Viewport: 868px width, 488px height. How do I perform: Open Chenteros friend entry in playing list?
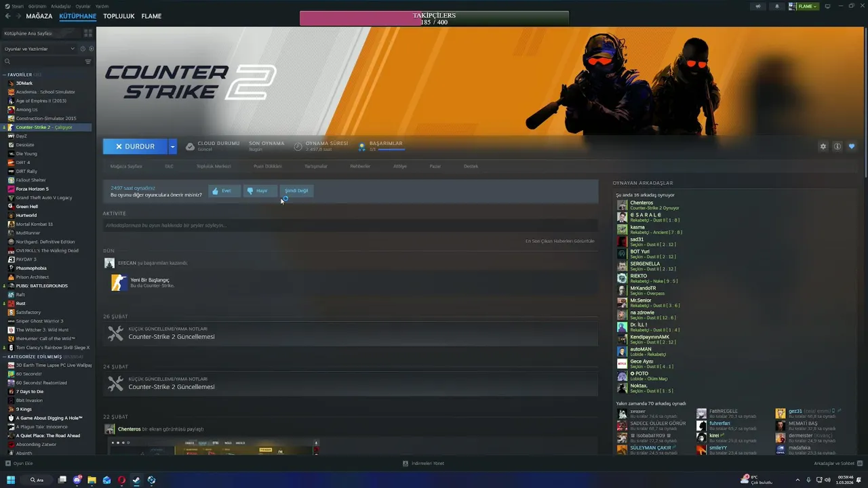point(654,205)
